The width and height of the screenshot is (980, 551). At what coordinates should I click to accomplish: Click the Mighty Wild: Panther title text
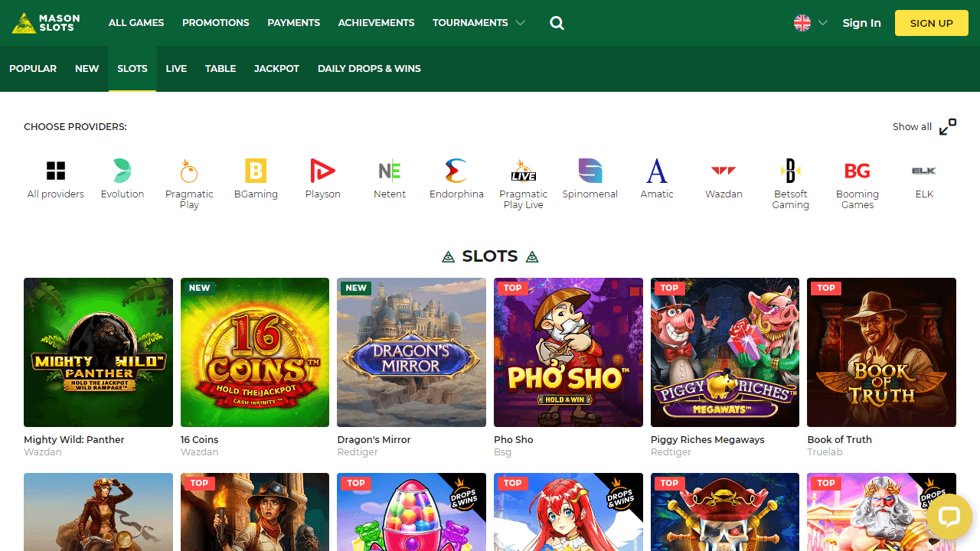click(x=73, y=440)
